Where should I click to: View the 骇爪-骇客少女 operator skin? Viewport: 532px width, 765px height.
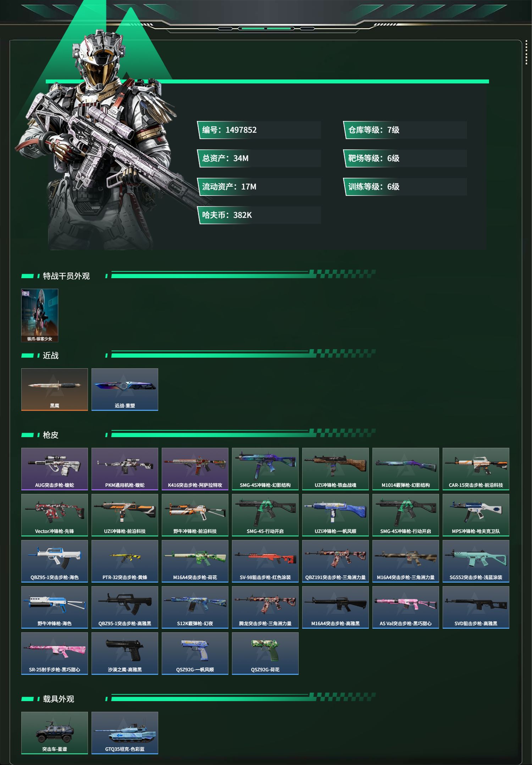[40, 315]
